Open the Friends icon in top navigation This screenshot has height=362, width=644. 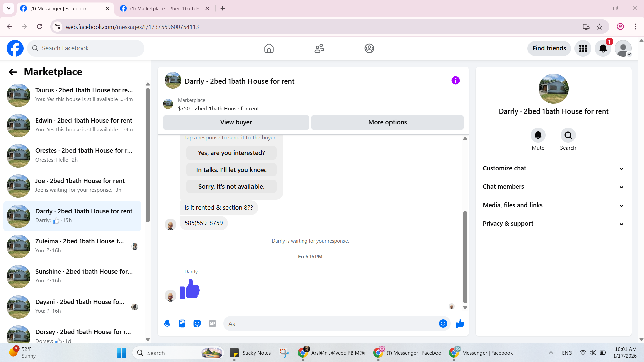(x=319, y=48)
